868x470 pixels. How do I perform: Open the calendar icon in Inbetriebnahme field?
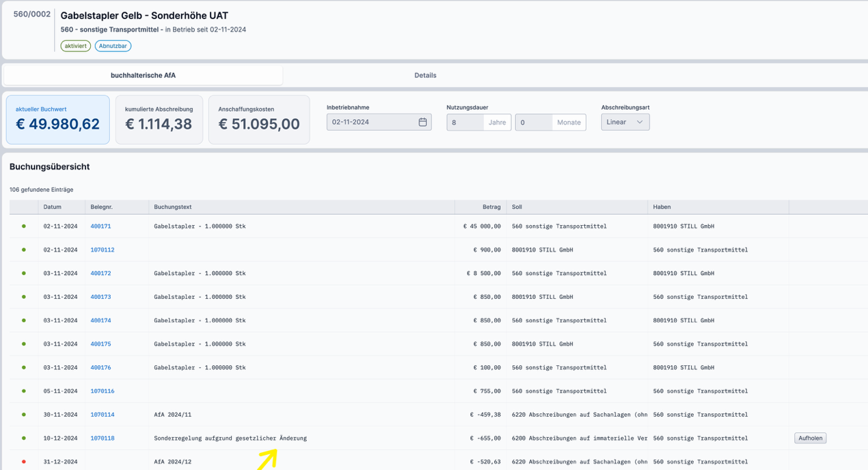[x=422, y=122]
